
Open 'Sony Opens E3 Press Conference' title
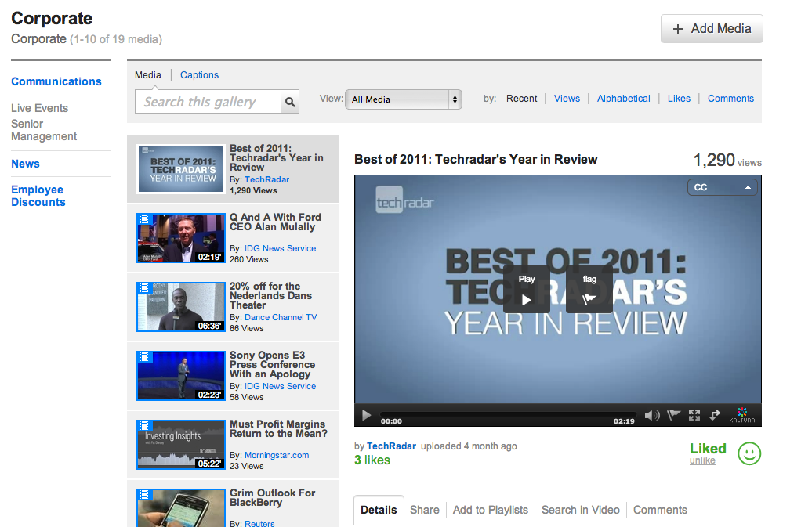pyautogui.click(x=273, y=365)
